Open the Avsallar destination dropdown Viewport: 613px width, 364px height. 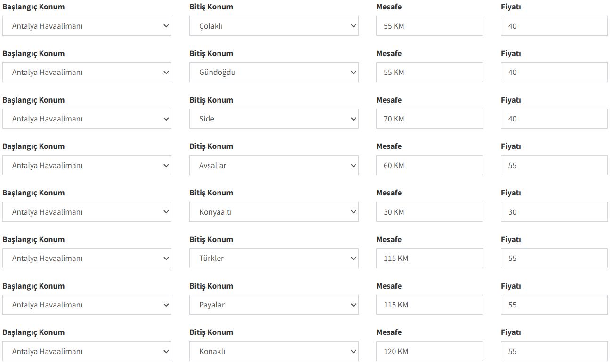pos(274,165)
